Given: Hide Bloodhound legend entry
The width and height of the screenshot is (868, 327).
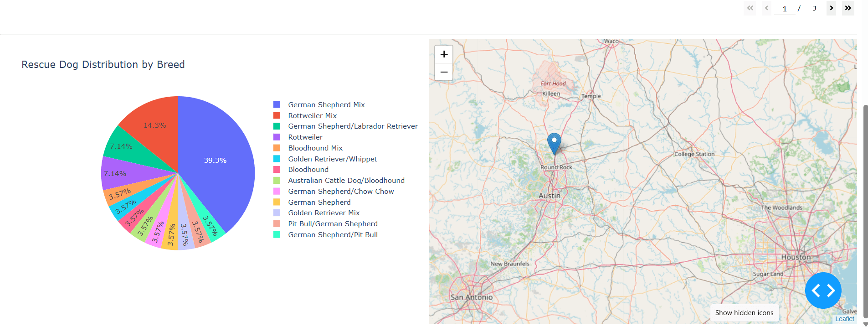Looking at the screenshot, I should 308,170.
